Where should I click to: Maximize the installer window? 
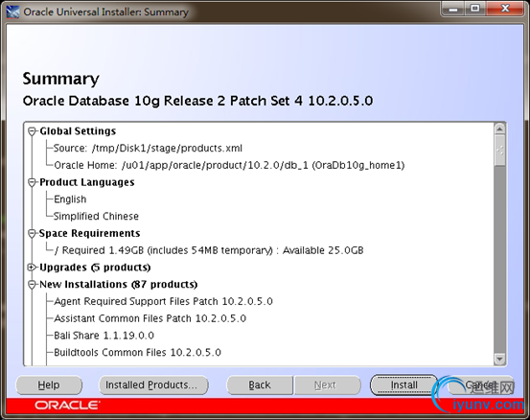(475, 9)
